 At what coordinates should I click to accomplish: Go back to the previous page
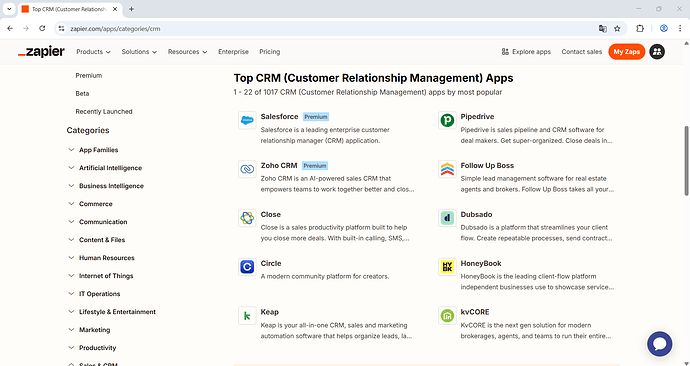tap(10, 29)
